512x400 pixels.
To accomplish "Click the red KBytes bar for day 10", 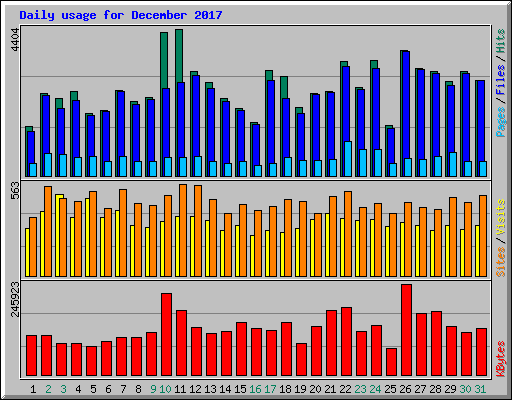I will pos(166,334).
